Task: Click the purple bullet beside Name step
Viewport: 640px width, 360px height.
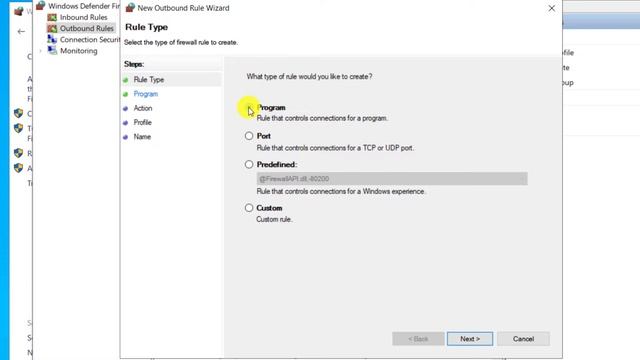Action: 125,137
